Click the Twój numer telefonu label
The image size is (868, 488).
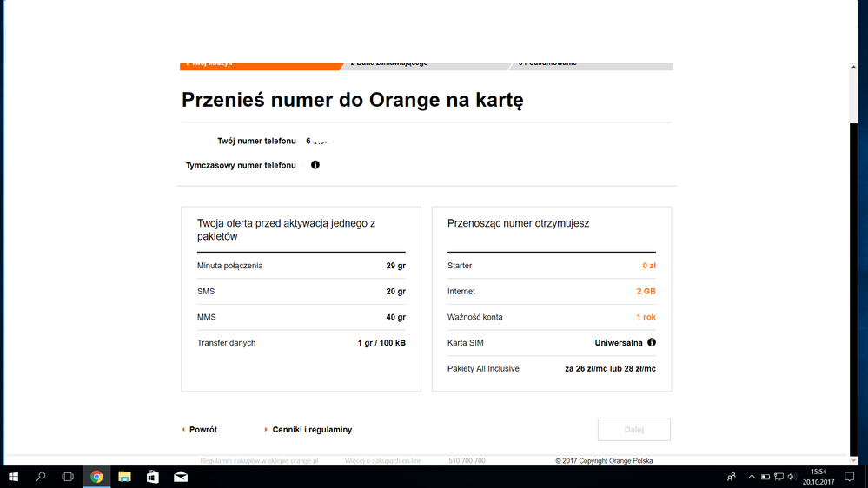tap(256, 141)
